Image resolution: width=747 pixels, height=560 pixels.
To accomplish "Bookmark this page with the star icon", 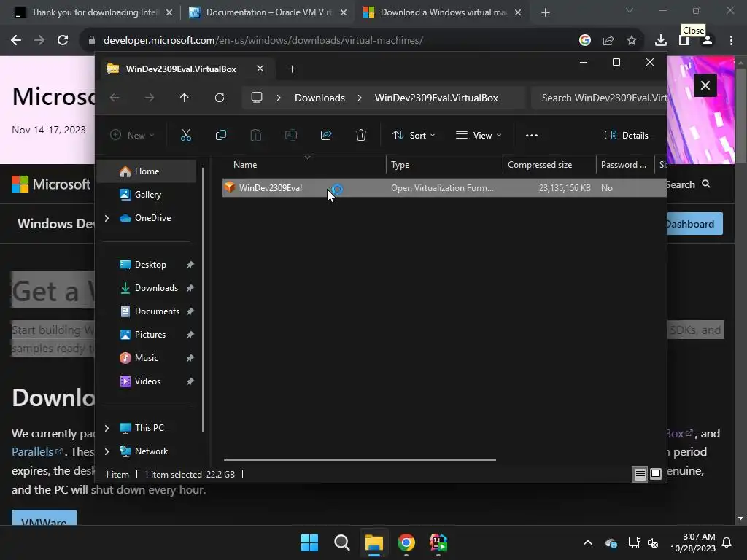I will (x=632, y=40).
